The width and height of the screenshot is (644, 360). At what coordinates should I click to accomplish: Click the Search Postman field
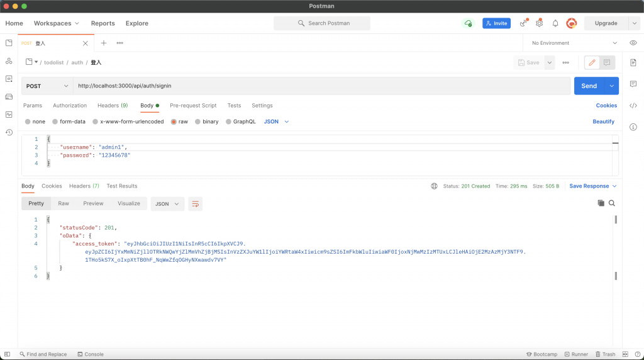(322, 23)
